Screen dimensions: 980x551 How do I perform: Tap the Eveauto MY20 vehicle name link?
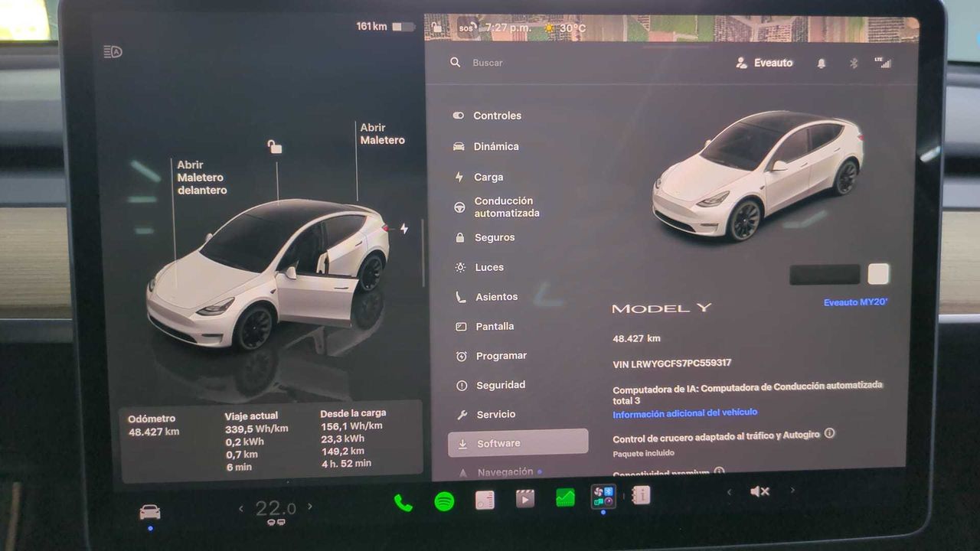coord(855,302)
